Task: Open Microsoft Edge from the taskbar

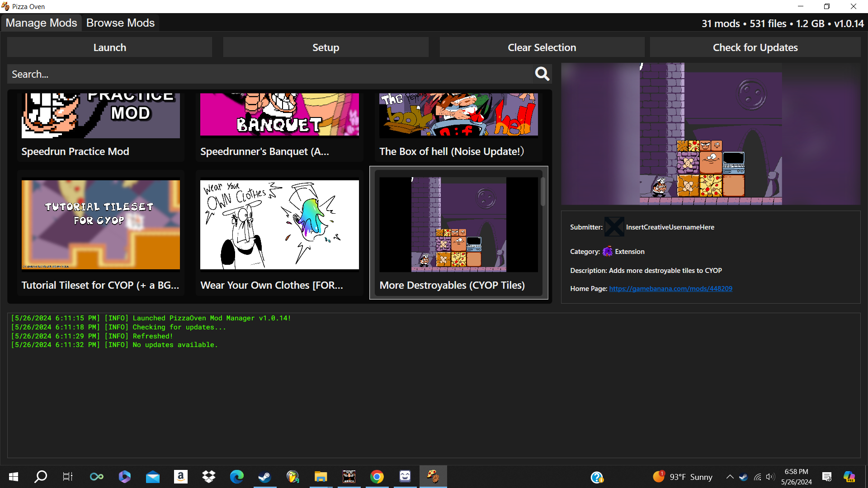Action: tap(236, 477)
